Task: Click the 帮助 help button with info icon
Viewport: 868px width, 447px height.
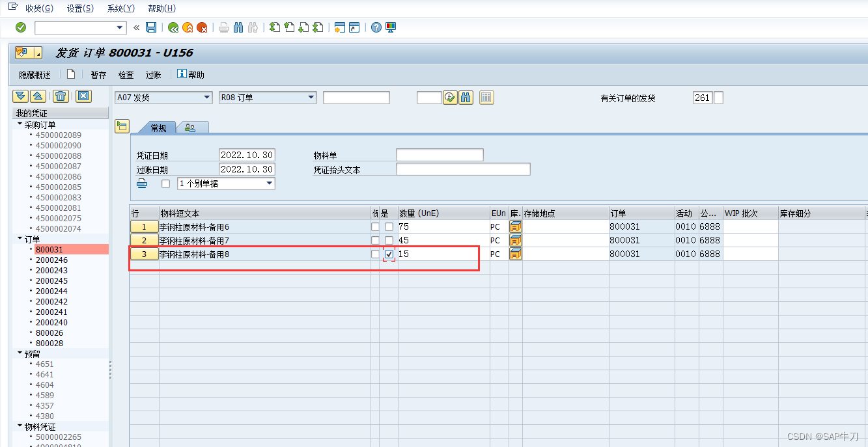Action: coord(191,75)
